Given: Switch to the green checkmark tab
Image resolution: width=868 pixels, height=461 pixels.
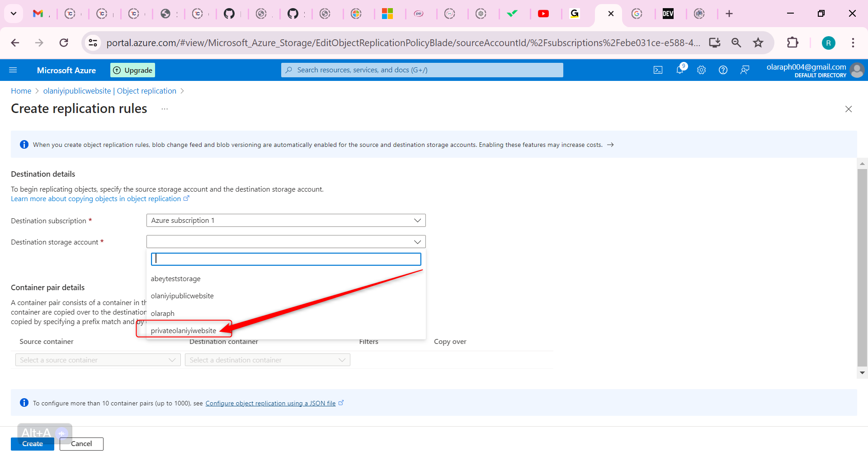Looking at the screenshot, I should coord(512,14).
